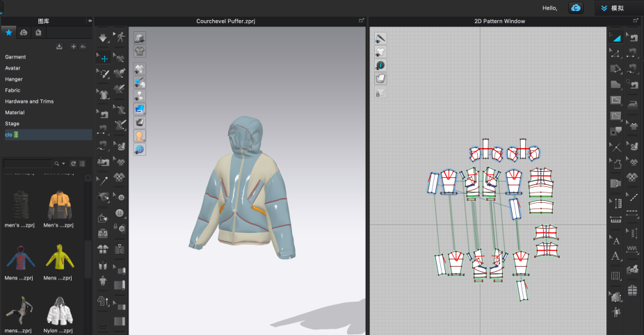Click the library search input field
Screen dimensions: 644x335
(28, 164)
